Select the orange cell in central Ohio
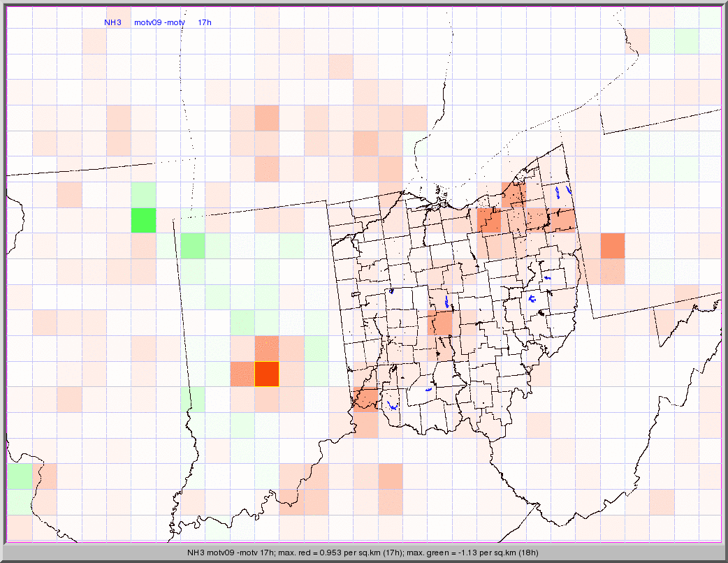 pos(441,323)
